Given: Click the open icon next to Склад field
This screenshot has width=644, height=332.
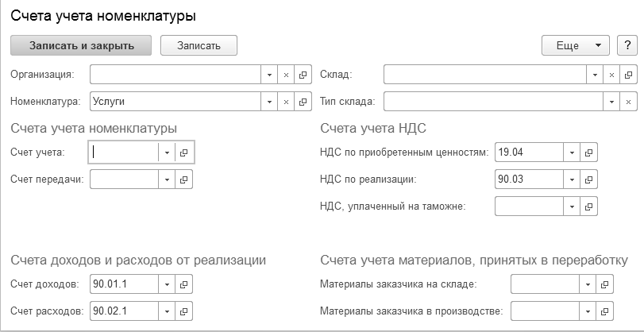Looking at the screenshot, I should point(628,75).
